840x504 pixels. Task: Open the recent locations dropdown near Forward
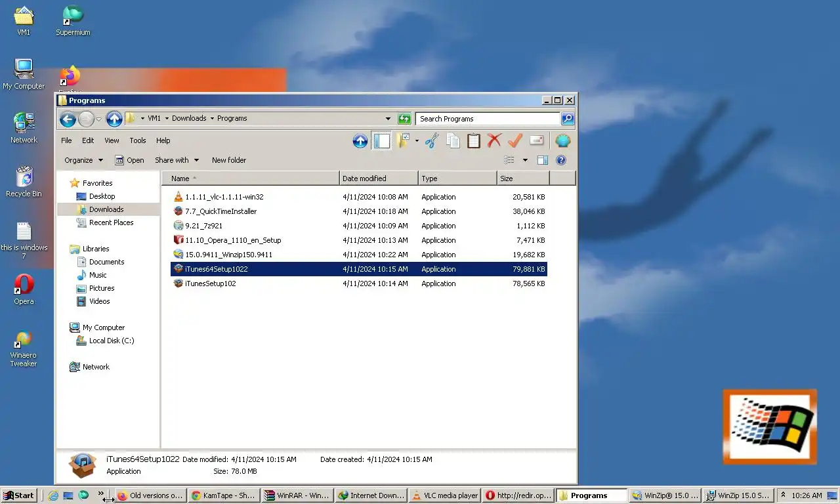(99, 119)
